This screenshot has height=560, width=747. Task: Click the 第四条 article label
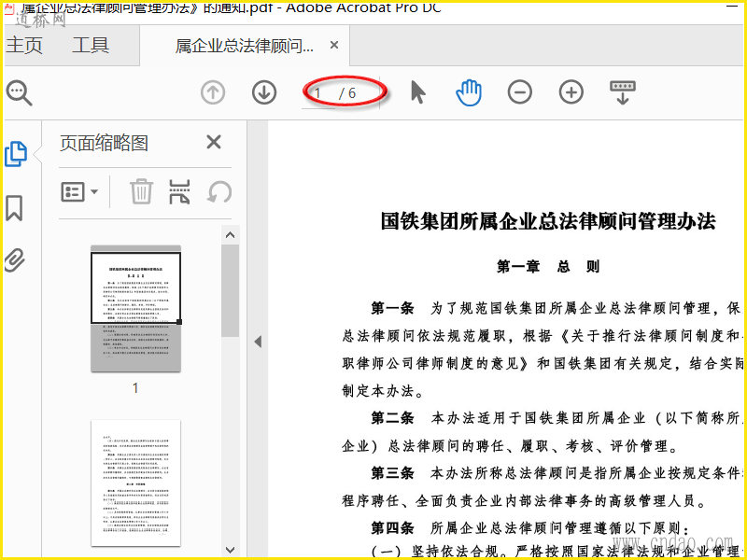(392, 527)
